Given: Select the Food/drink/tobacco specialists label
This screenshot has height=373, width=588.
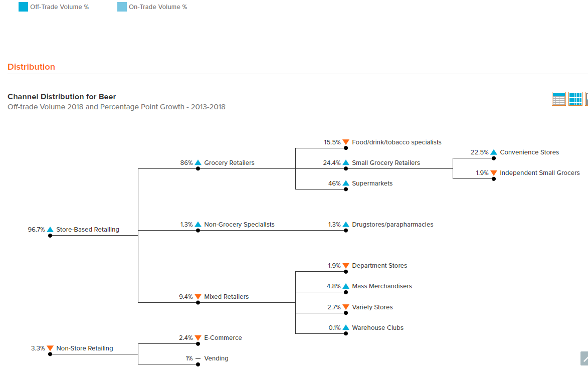Looking at the screenshot, I should 397,142.
